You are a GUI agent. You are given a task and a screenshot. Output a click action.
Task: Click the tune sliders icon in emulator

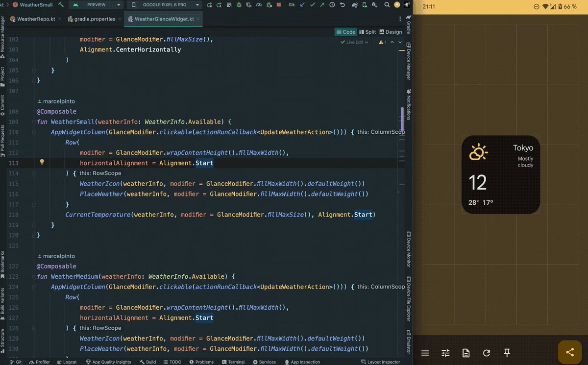coord(445,353)
